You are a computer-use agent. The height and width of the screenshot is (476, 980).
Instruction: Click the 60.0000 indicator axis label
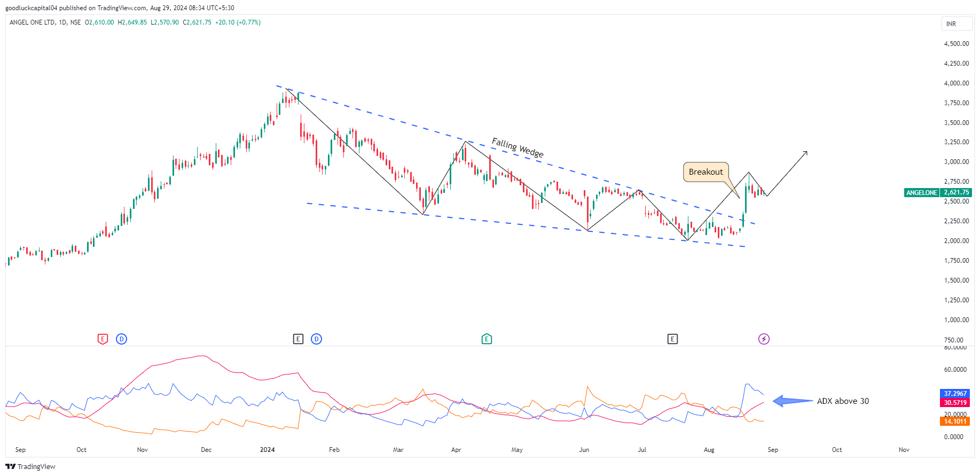click(955, 369)
